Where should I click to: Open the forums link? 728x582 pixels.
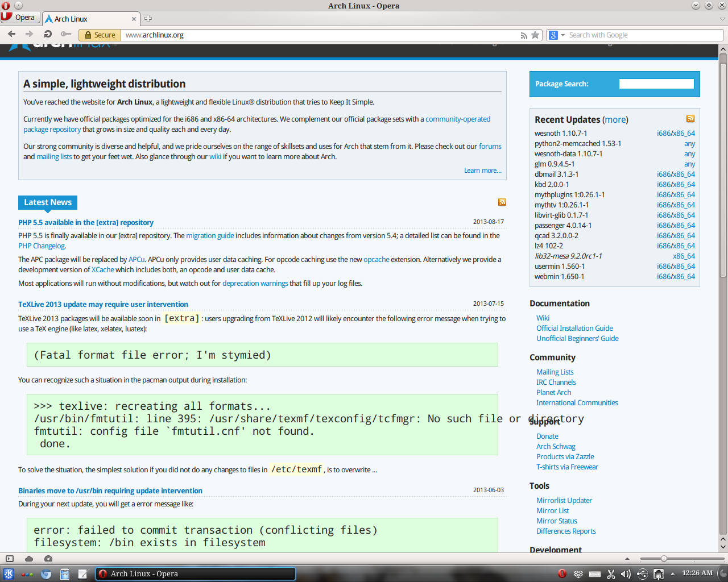point(490,146)
